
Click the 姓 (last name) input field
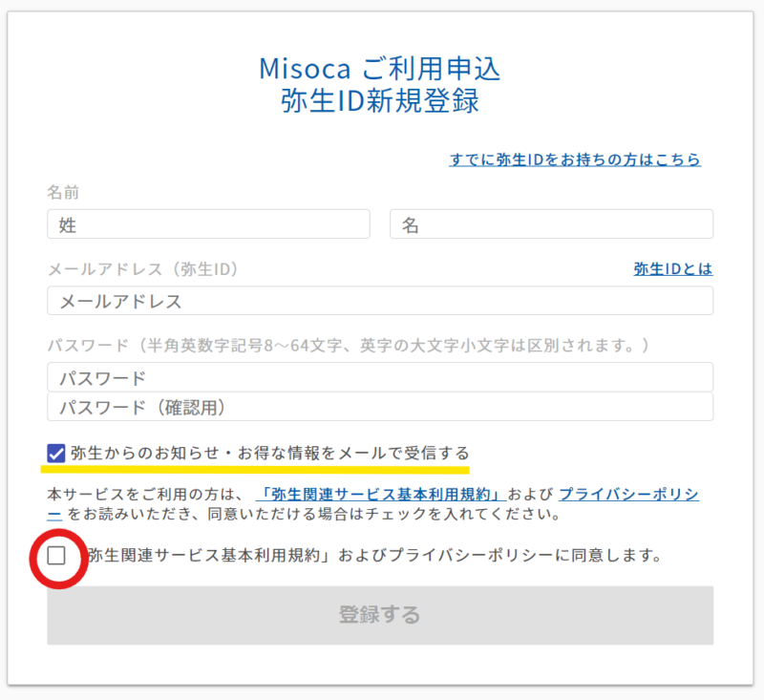click(x=208, y=224)
